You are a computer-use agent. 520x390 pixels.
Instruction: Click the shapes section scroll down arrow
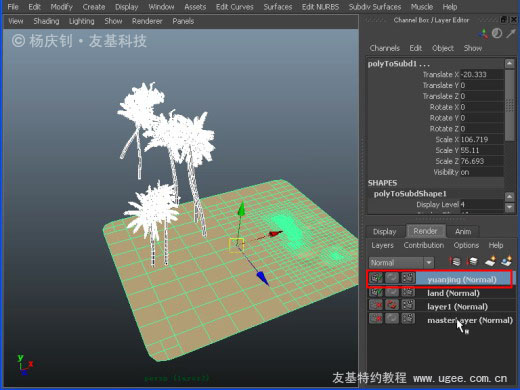[509, 208]
